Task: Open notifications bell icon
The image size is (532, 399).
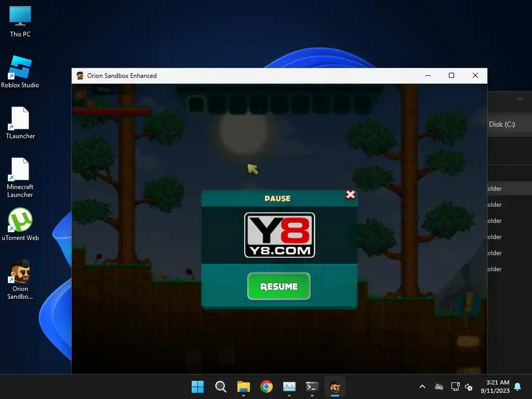Action: coord(518,387)
